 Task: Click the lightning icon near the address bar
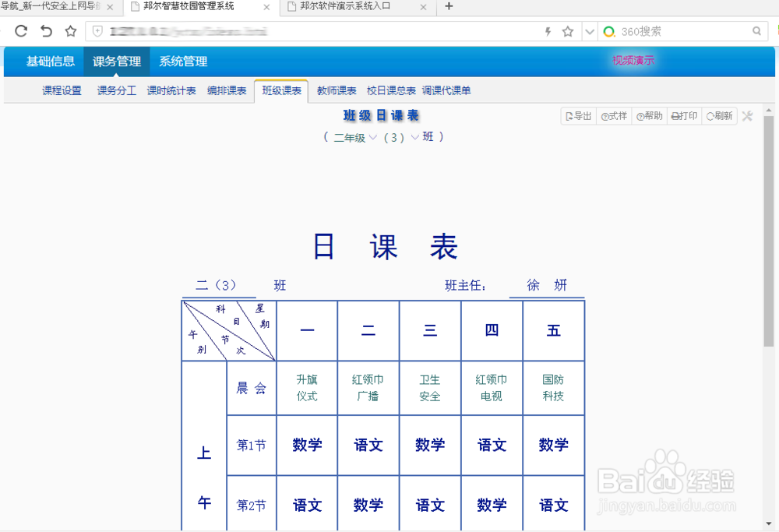pyautogui.click(x=548, y=31)
